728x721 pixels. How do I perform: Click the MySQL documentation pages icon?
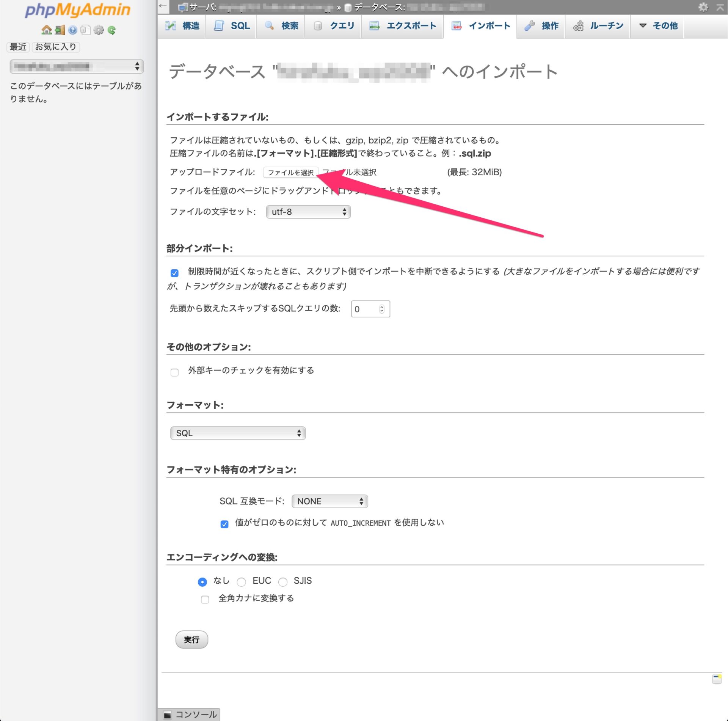click(x=86, y=30)
